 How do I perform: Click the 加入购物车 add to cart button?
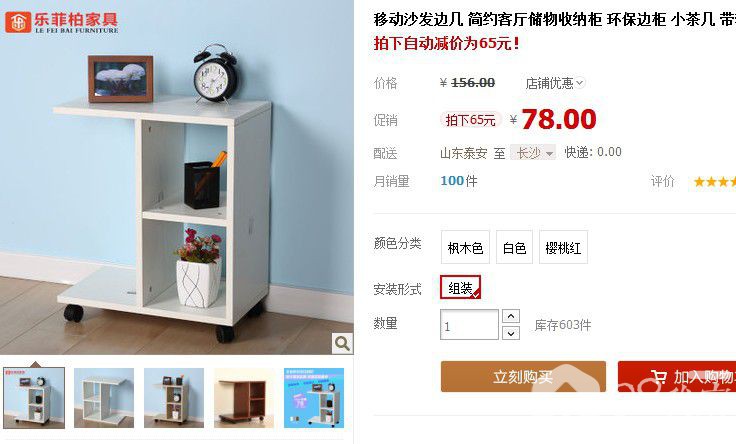[x=677, y=376]
